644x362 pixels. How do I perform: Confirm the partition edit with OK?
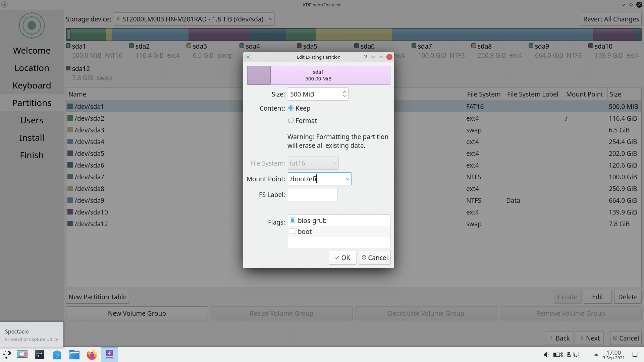click(342, 258)
